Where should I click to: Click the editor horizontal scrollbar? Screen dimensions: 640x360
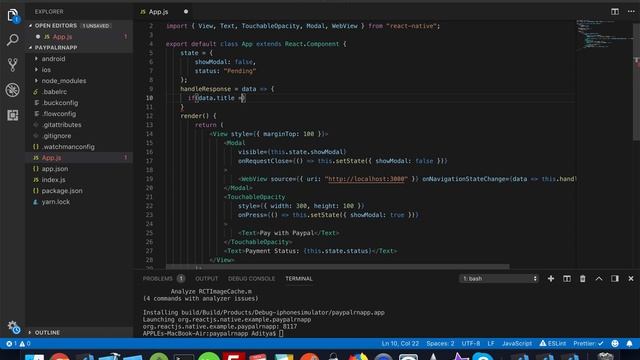tap(337, 267)
